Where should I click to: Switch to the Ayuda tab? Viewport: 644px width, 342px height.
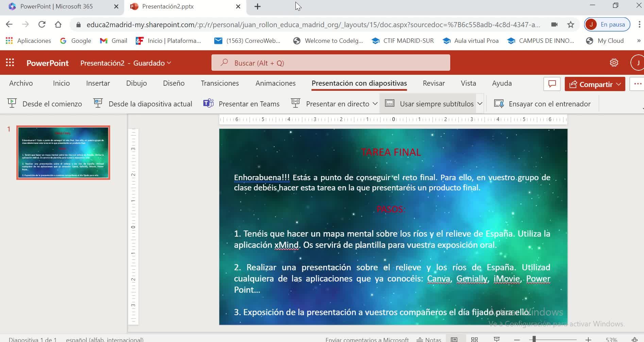coord(502,83)
